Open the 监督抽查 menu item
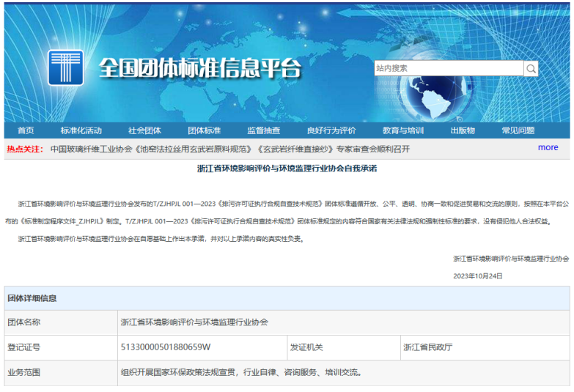 264,130
